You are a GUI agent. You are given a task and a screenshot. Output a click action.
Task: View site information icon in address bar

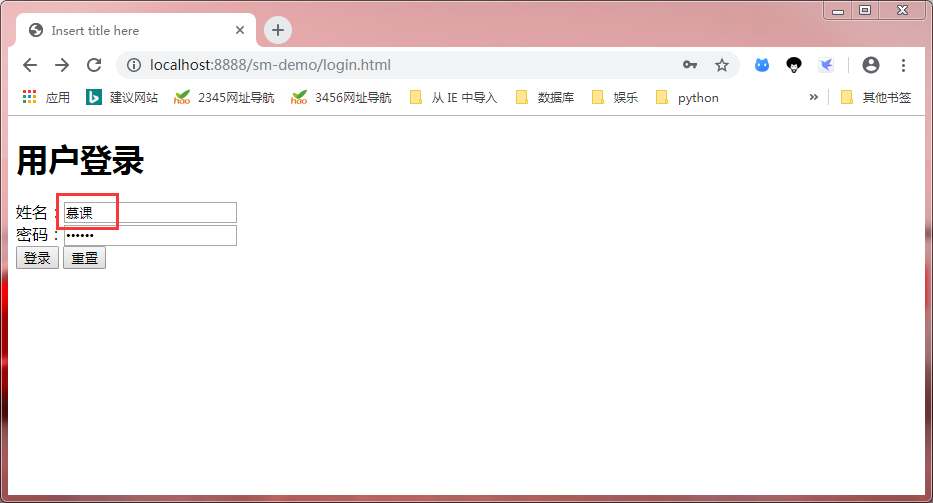tap(134, 65)
